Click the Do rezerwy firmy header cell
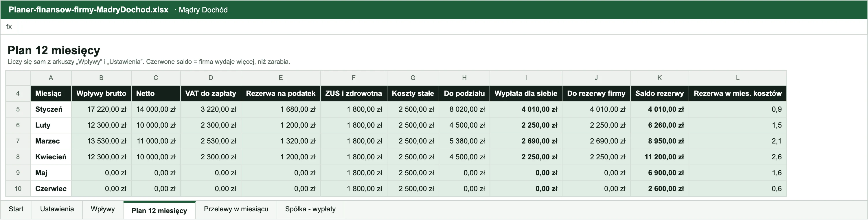868x220 pixels. coord(596,94)
